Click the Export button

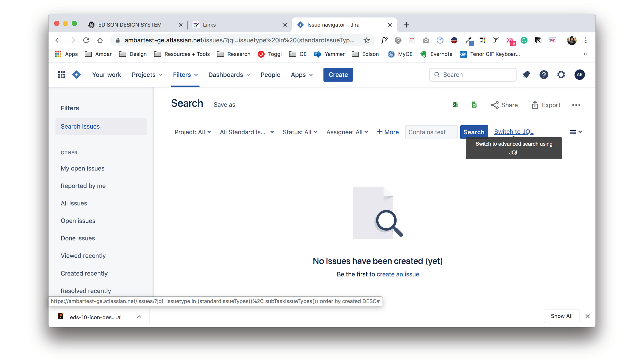click(546, 105)
